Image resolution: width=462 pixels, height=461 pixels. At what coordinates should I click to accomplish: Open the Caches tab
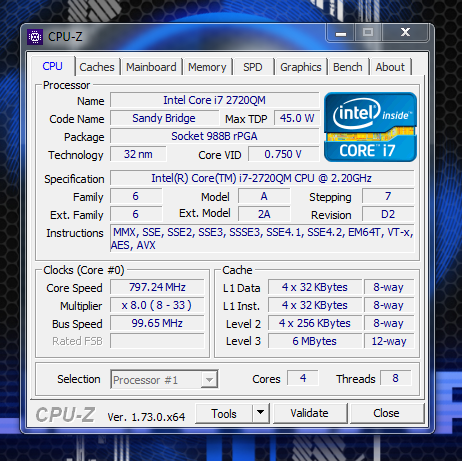click(x=97, y=67)
